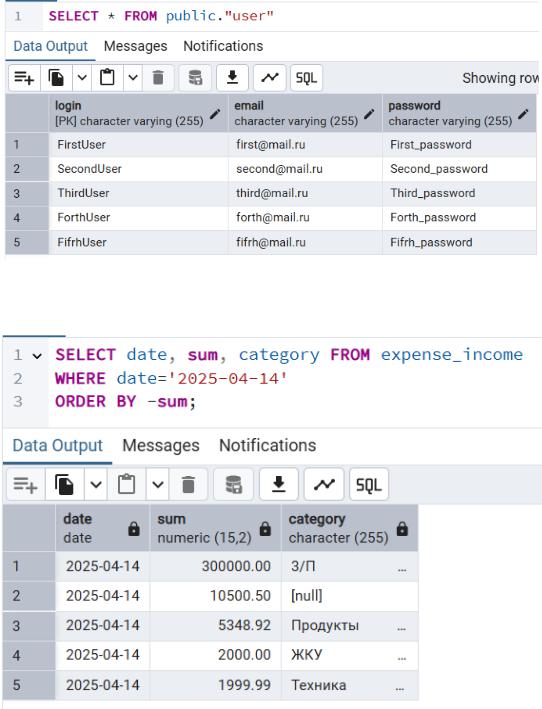Select Fifrh_password cell

click(459, 242)
